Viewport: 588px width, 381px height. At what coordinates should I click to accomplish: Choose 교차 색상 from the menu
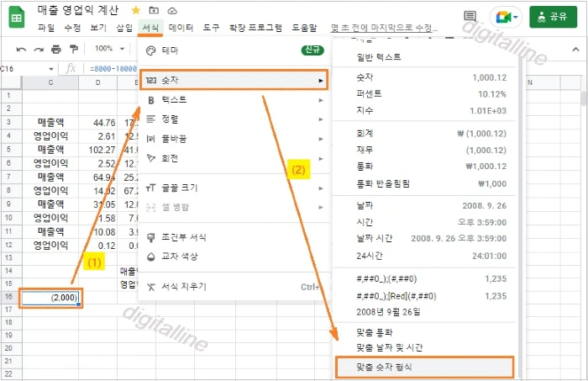click(x=234, y=257)
